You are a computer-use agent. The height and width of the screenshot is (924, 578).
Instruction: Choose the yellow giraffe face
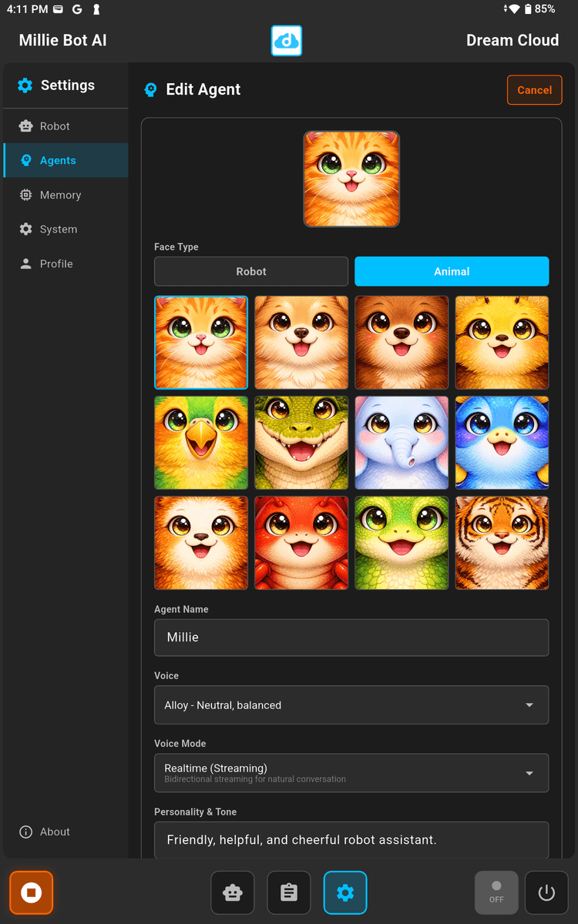point(502,343)
